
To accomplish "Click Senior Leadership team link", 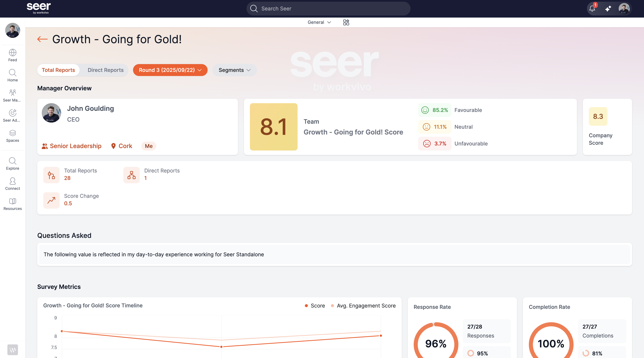I will click(72, 146).
